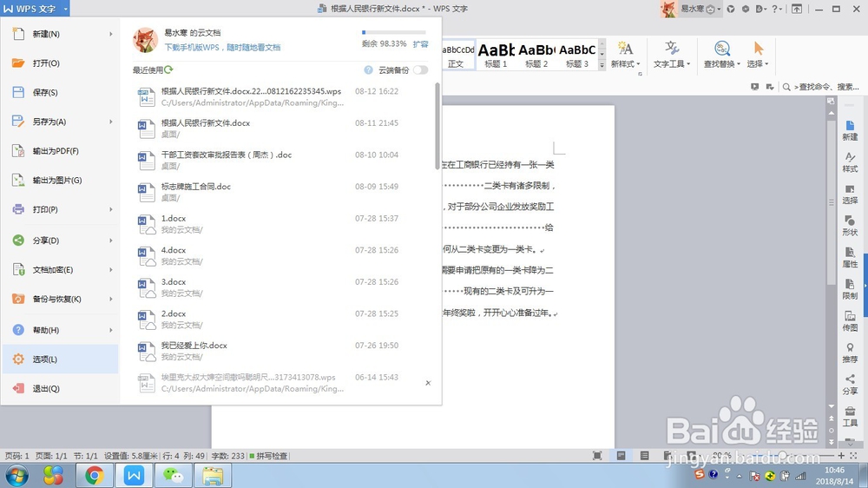This screenshot has height=488, width=868.
Task: Open 推荐 in the right sidebar
Action: (x=851, y=353)
